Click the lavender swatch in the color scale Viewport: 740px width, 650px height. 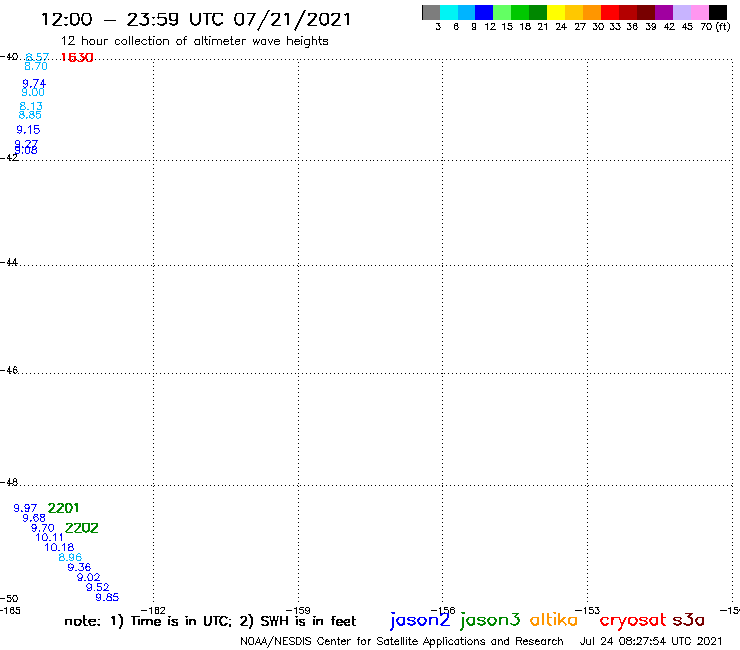[x=682, y=12]
